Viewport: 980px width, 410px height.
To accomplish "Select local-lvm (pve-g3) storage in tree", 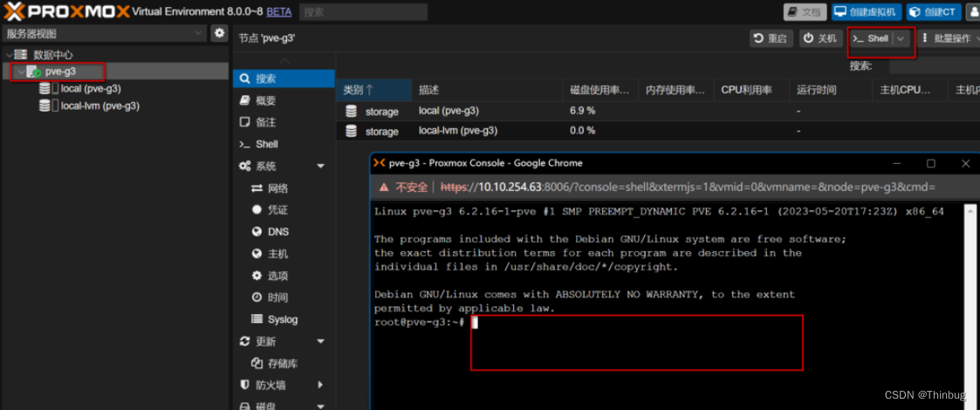I will 100,106.
